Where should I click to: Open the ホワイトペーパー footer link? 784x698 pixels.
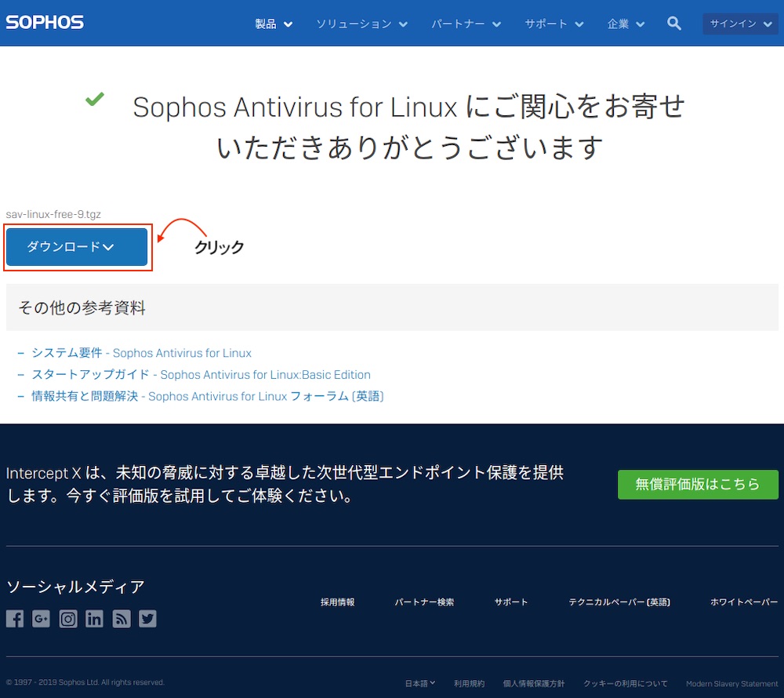click(744, 602)
